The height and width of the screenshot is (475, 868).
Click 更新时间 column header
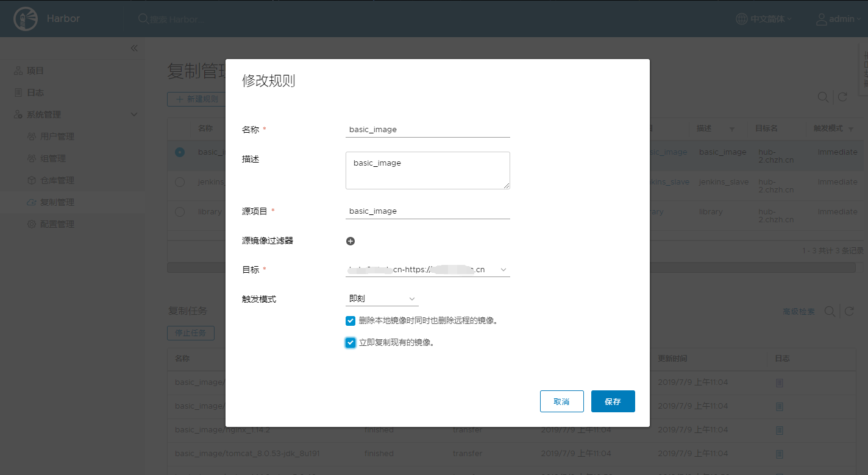672,359
